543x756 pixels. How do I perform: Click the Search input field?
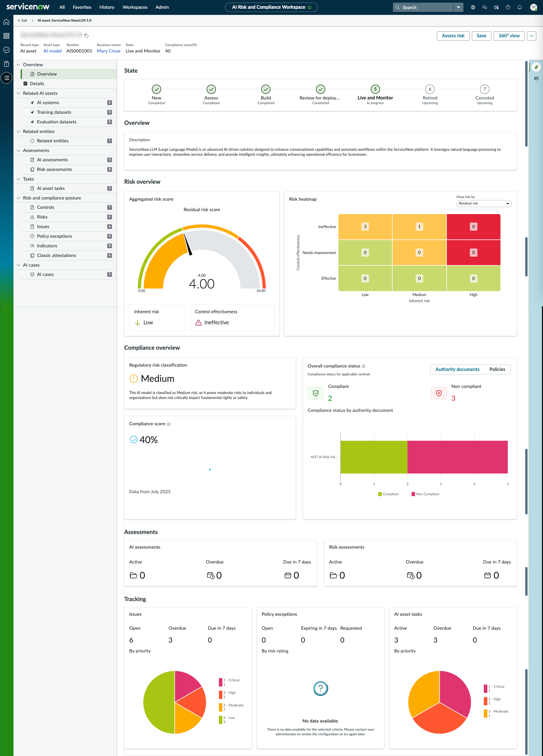[423, 7]
